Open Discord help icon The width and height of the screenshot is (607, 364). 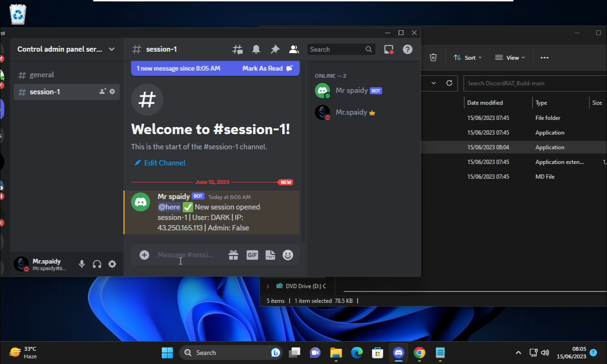[407, 49]
